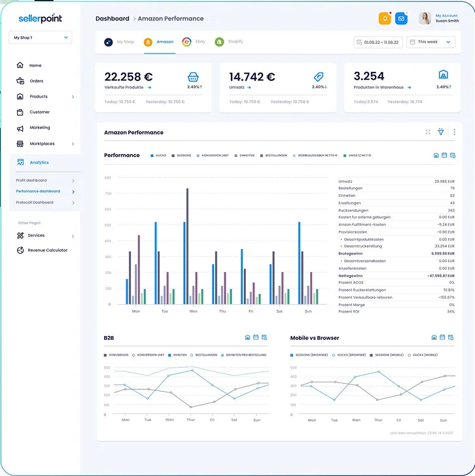The height and width of the screenshot is (476, 475).
Task: Click the arrow next to Produkten in Warenhaus
Action: click(409, 88)
